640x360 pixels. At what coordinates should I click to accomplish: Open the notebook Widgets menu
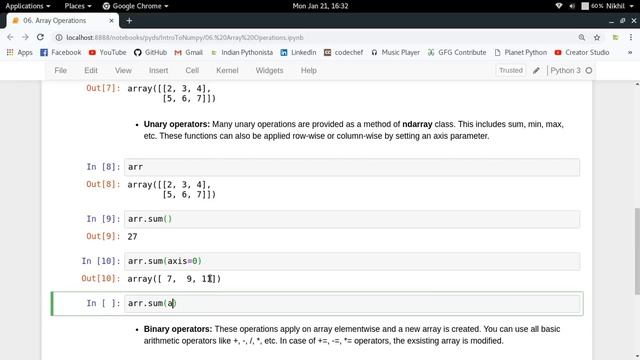coord(269,70)
